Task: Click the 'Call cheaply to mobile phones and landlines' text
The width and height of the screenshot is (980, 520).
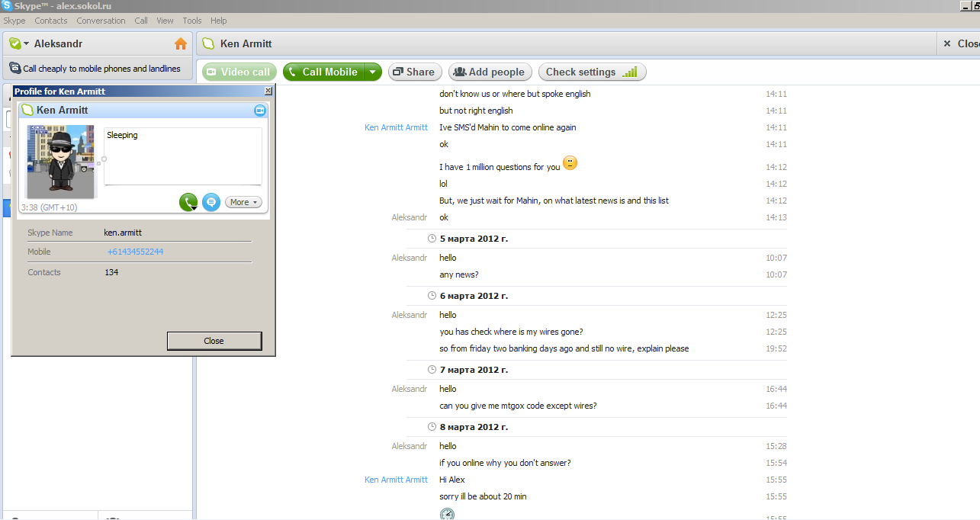Action: (x=101, y=69)
